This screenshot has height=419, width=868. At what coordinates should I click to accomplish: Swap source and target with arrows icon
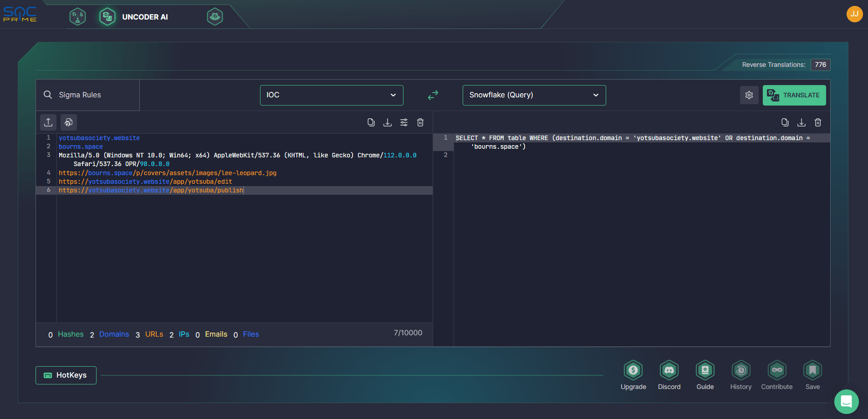click(433, 95)
